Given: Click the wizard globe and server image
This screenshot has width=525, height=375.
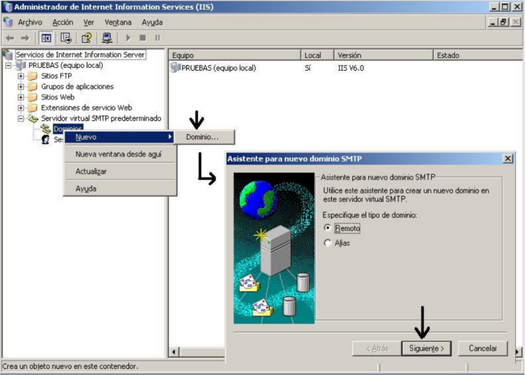Looking at the screenshot, I should point(274,248).
